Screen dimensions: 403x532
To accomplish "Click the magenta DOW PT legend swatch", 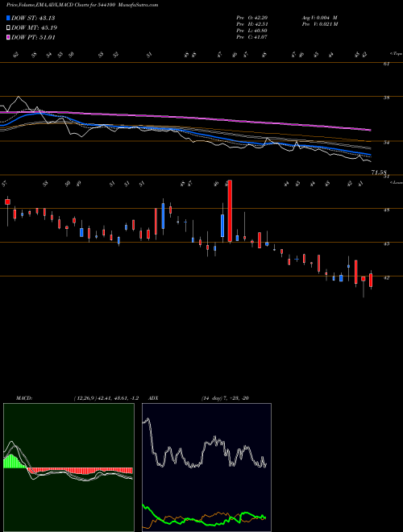I will pyautogui.click(x=8, y=38).
